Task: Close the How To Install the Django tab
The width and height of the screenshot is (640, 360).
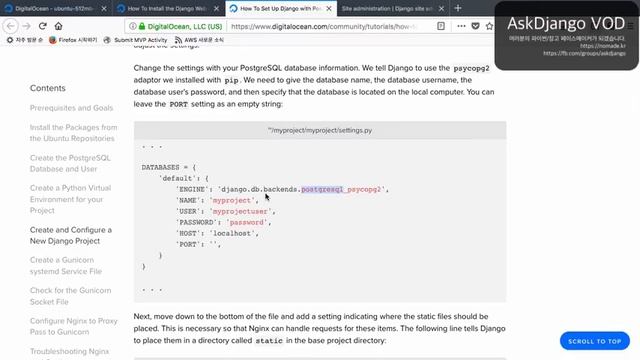Action: [x=216, y=8]
